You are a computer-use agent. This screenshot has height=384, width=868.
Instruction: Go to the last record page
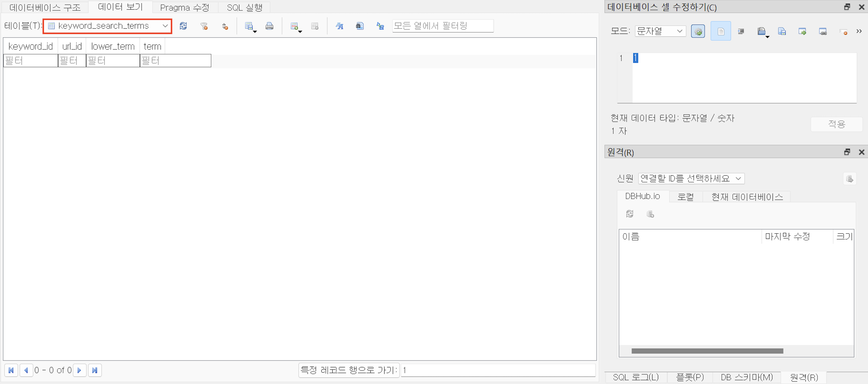pyautogui.click(x=95, y=370)
